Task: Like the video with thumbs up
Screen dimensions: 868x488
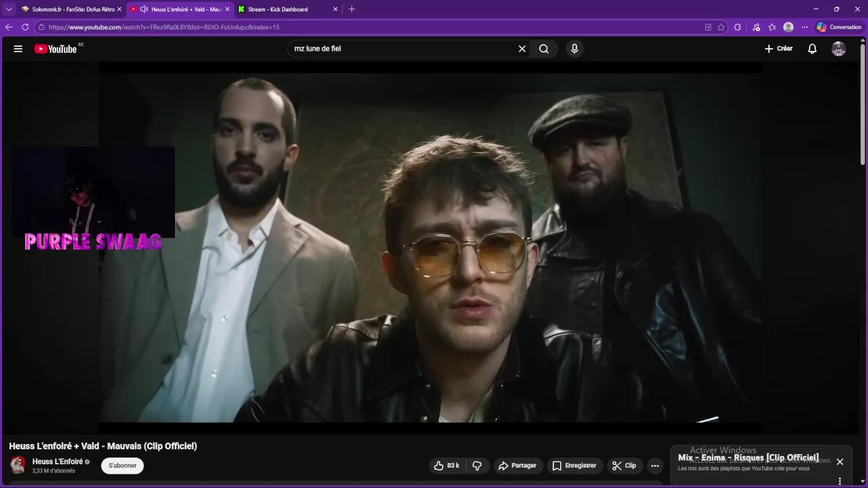Action: (x=446, y=466)
